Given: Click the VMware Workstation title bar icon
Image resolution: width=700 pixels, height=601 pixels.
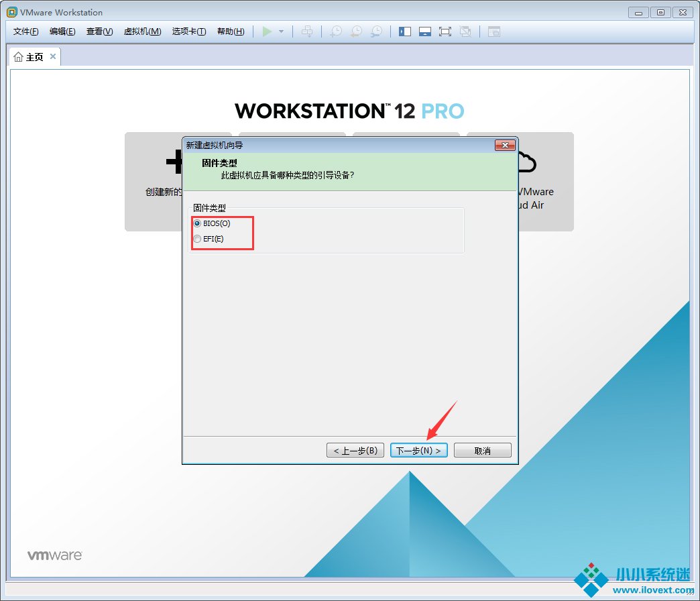Looking at the screenshot, I should point(11,12).
